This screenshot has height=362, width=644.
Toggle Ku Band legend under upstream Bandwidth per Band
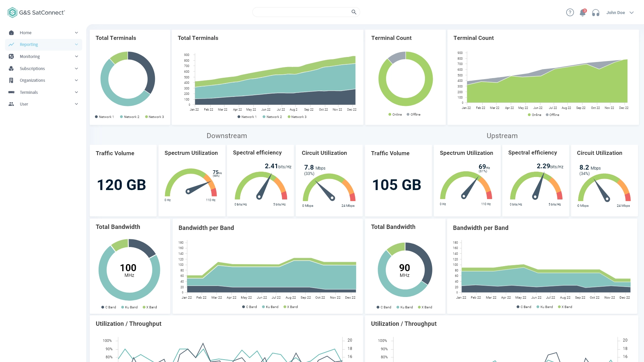coord(544,307)
